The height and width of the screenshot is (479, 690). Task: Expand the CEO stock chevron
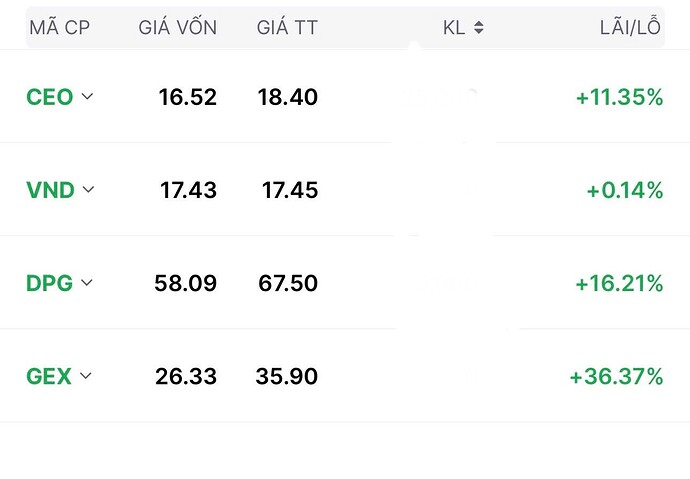[87, 97]
